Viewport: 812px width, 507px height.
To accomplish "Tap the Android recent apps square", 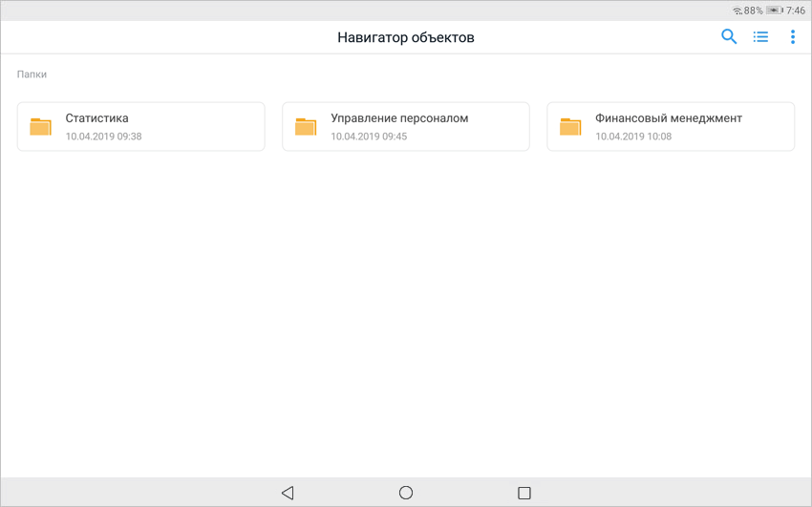I will [x=524, y=493].
